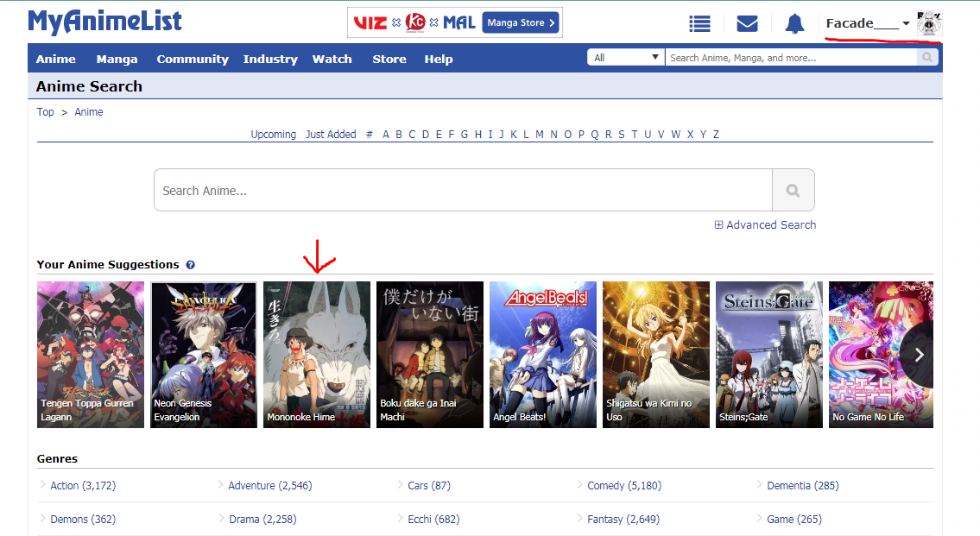Open the Cars (87) genre
The width and height of the screenshot is (980, 536).
(429, 485)
